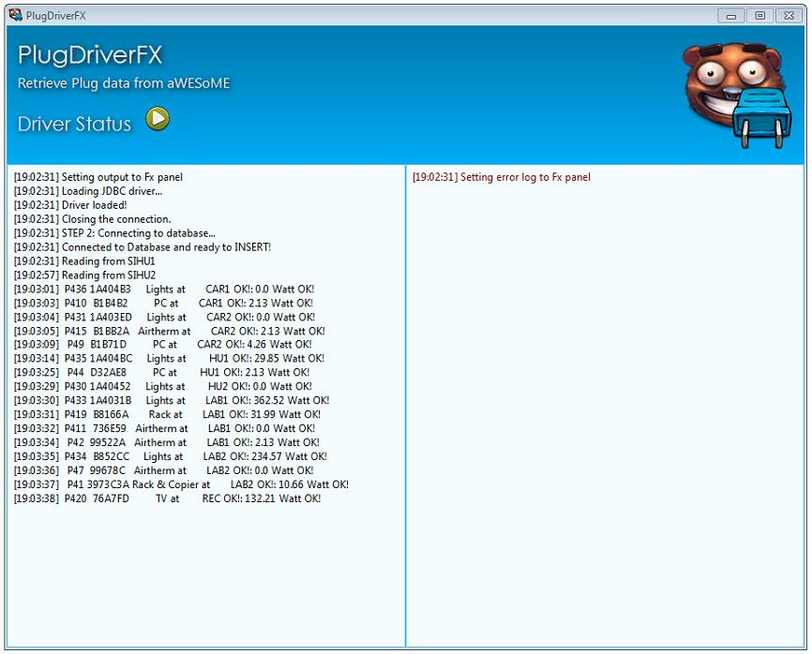812x654 pixels.
Task: Select the 'Loading JDBC driver...' log line
Action: [88, 191]
